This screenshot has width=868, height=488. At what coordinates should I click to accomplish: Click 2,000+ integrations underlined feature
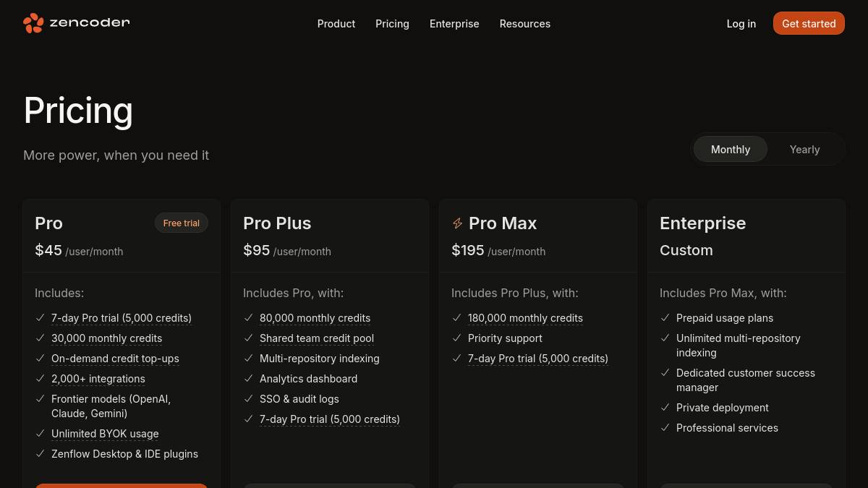click(x=98, y=379)
